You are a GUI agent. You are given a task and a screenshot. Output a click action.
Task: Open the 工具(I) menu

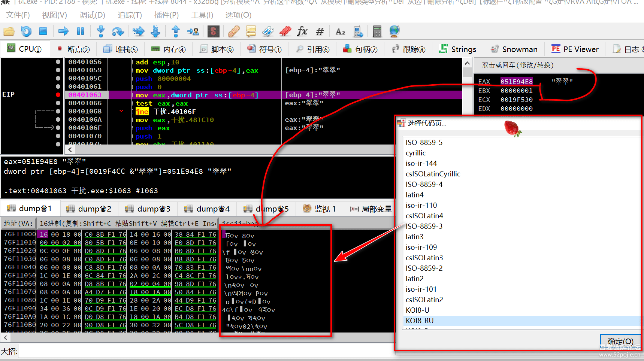tap(202, 15)
